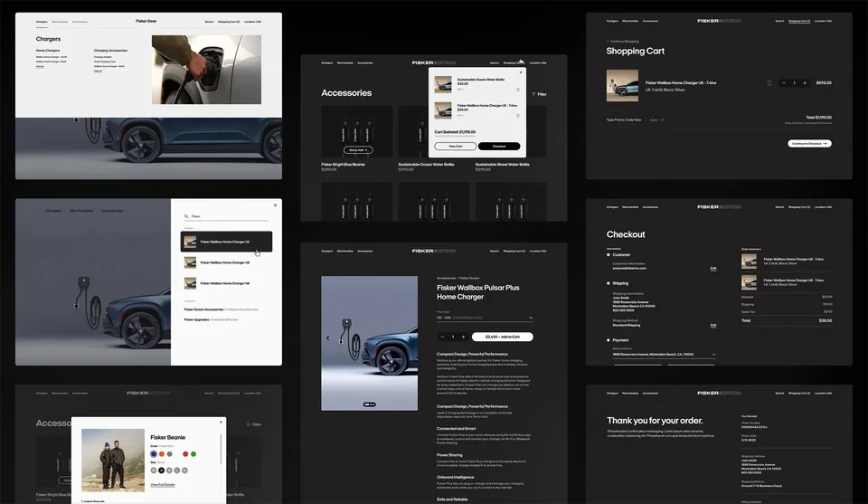The height and width of the screenshot is (504, 868).
Task: Delete Fisker Wallbox Home Charger from mini cart
Action: coord(518,116)
